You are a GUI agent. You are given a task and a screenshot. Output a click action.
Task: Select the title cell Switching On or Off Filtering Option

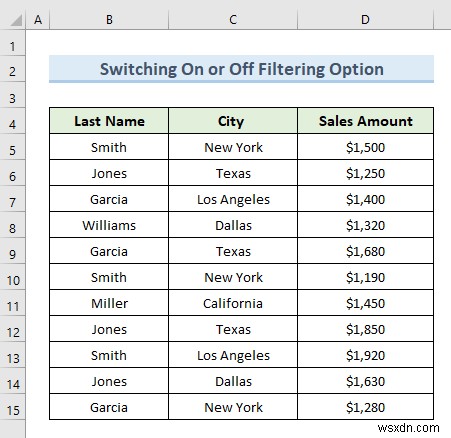coord(241,69)
